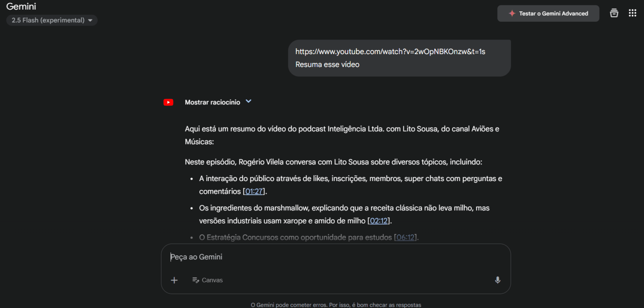
Task: Jump to timestamp 01:27 link
Action: pyautogui.click(x=254, y=191)
